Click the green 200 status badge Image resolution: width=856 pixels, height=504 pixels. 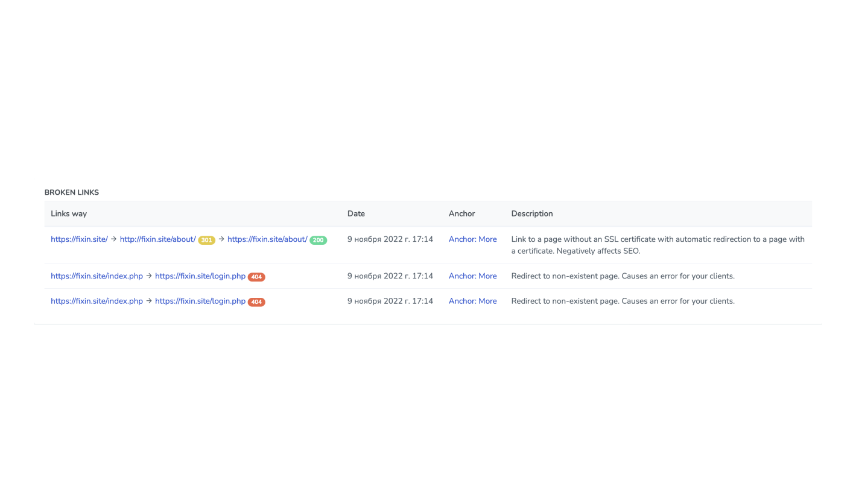point(318,241)
